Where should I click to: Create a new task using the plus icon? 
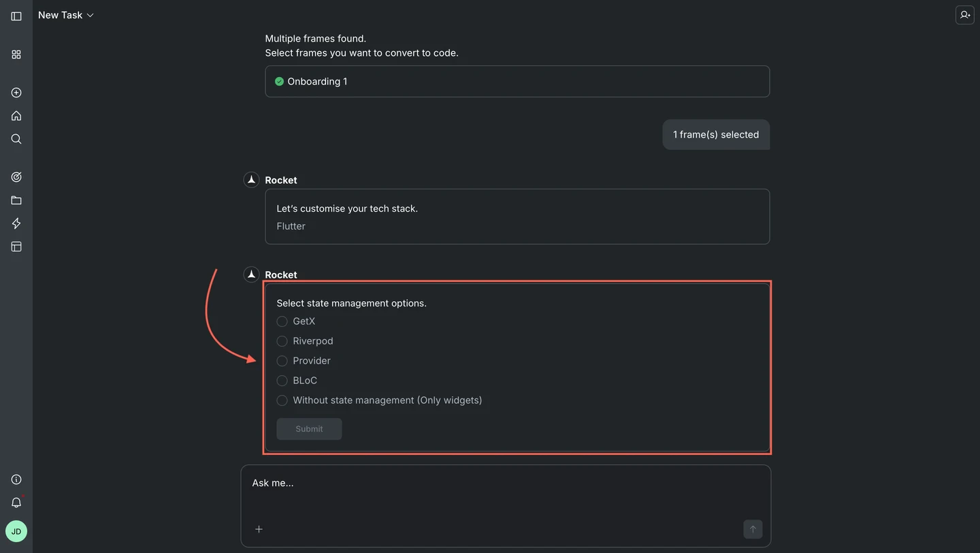click(16, 93)
